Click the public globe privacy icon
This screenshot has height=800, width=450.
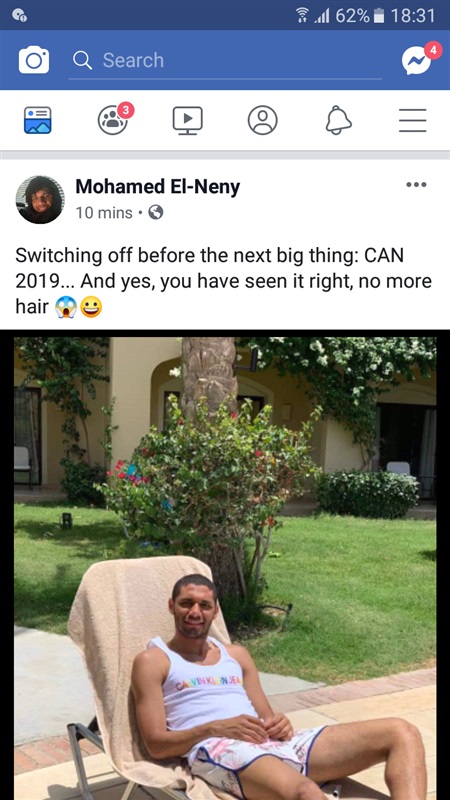156,212
